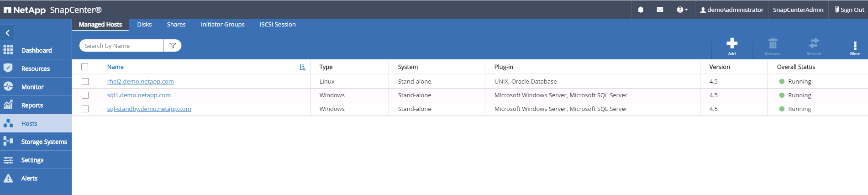Open Dashboard from the sidebar
Screen dimensions: 868x195
pos(36,50)
